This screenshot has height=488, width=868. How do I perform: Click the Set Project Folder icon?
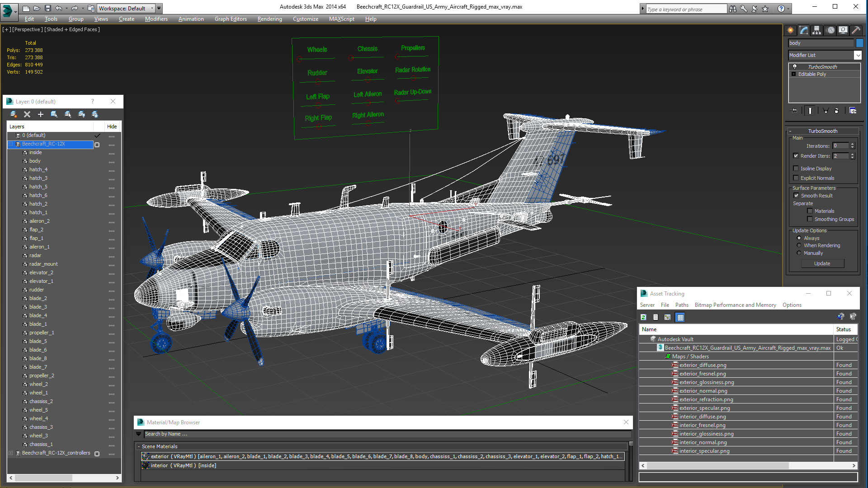(91, 8)
